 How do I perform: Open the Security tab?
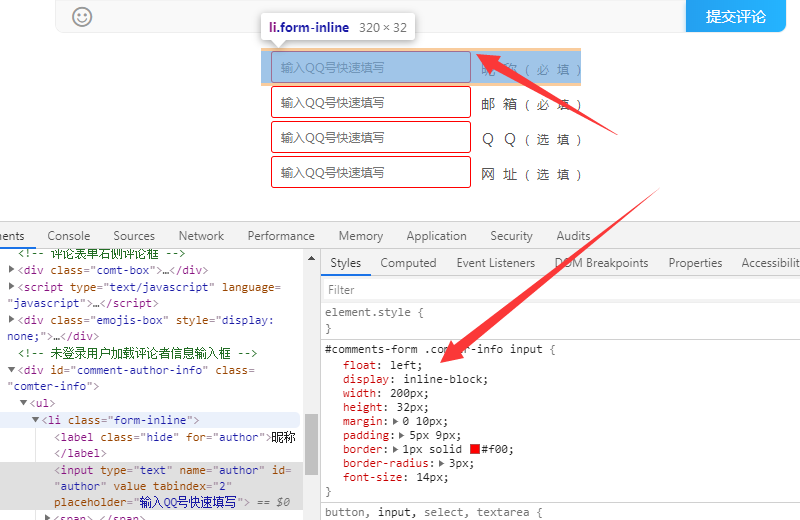click(511, 236)
